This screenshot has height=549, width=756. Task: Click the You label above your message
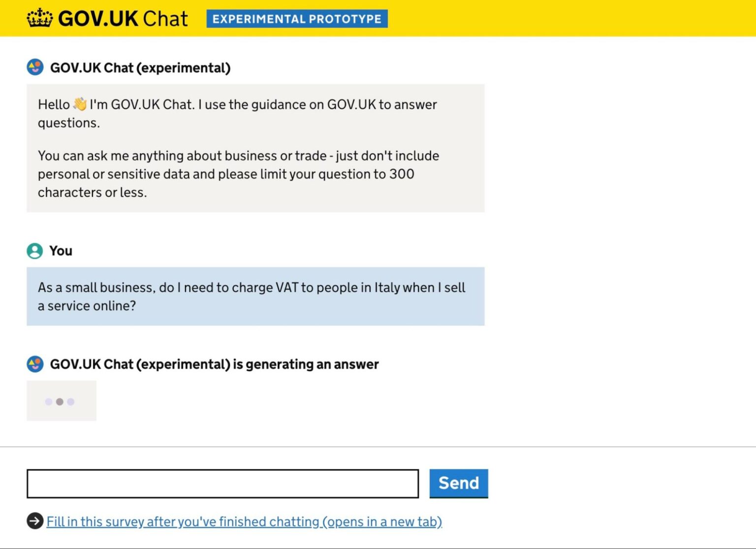click(60, 251)
